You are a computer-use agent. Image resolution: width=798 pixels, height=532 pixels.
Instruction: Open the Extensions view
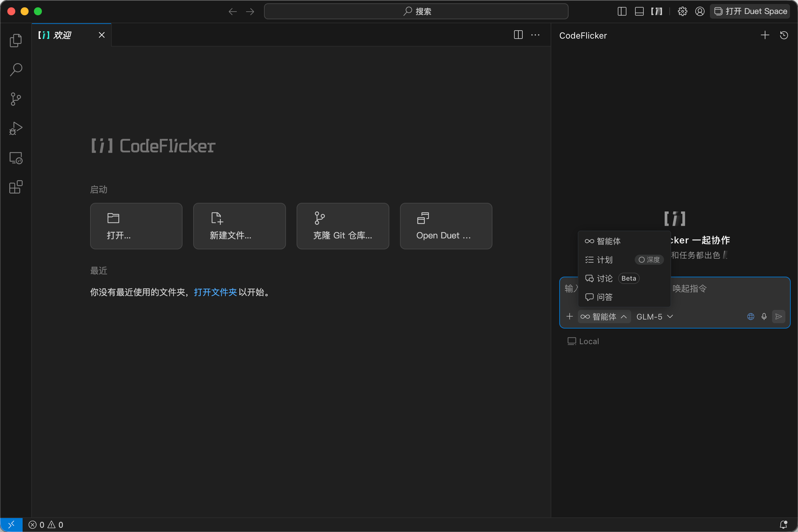[x=16, y=187]
